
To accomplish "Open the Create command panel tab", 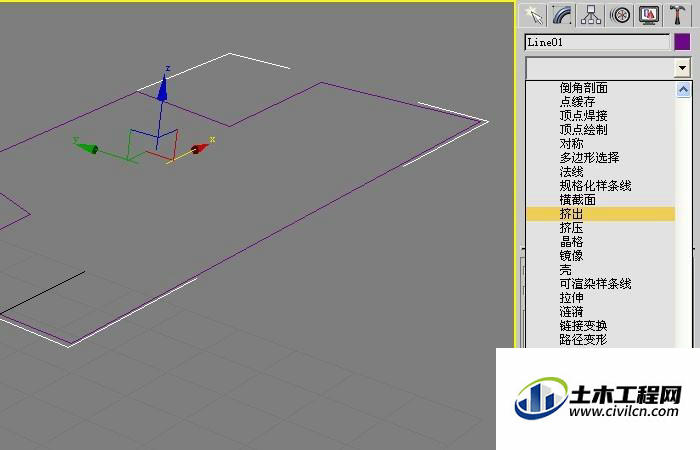I will [x=533, y=15].
